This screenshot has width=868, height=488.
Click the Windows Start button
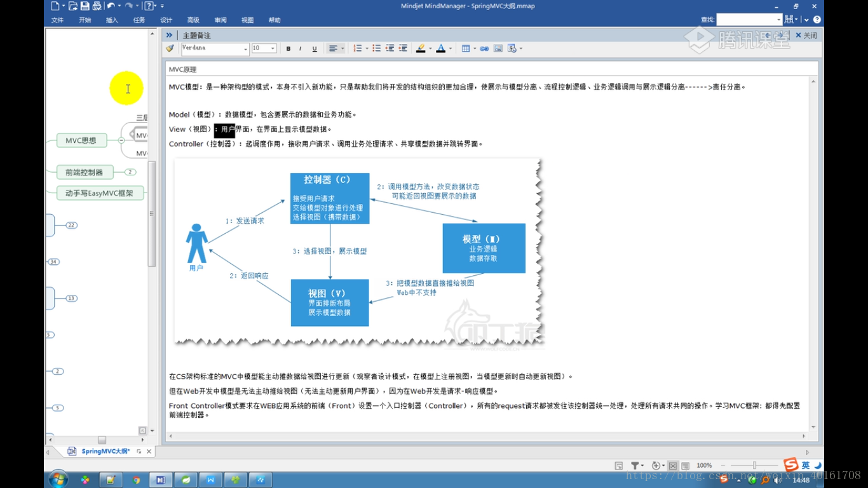point(58,479)
